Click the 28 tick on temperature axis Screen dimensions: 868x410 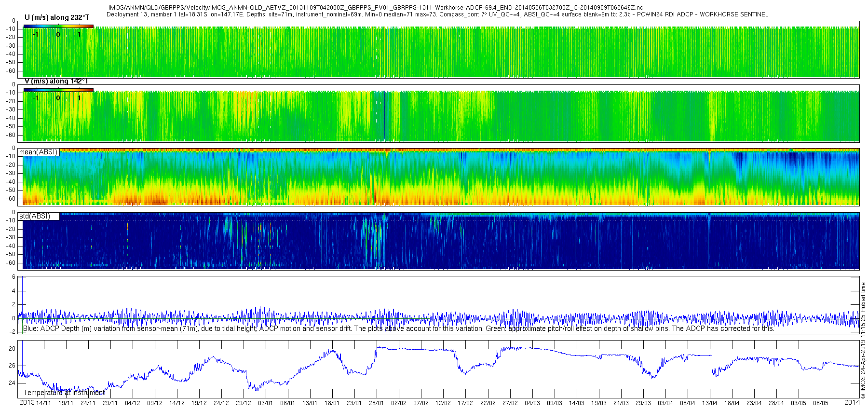(13, 349)
